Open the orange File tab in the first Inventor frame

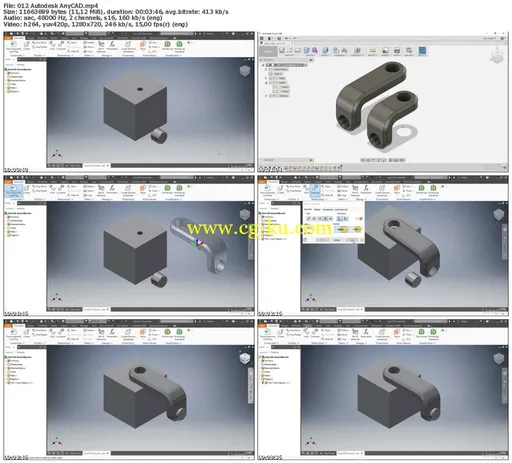tap(8, 38)
